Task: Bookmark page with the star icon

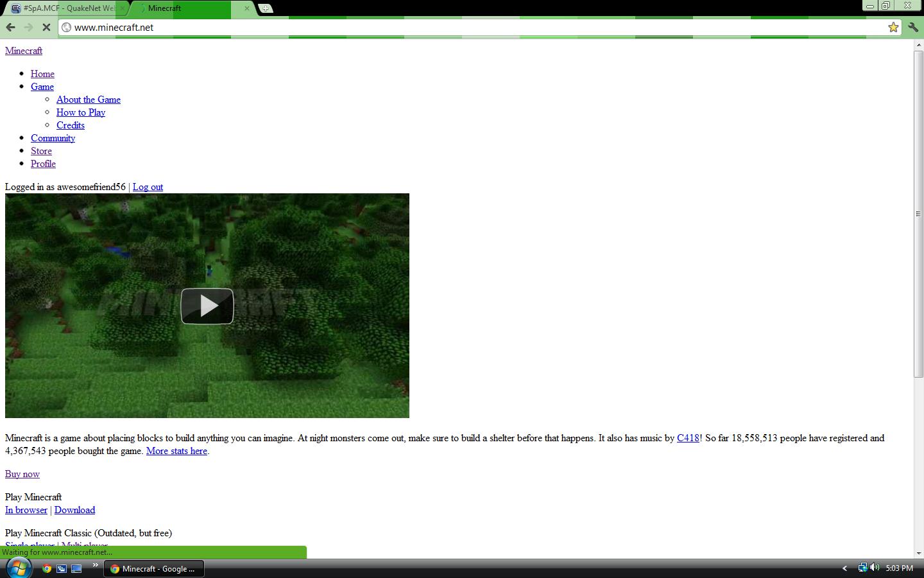Action: click(893, 27)
